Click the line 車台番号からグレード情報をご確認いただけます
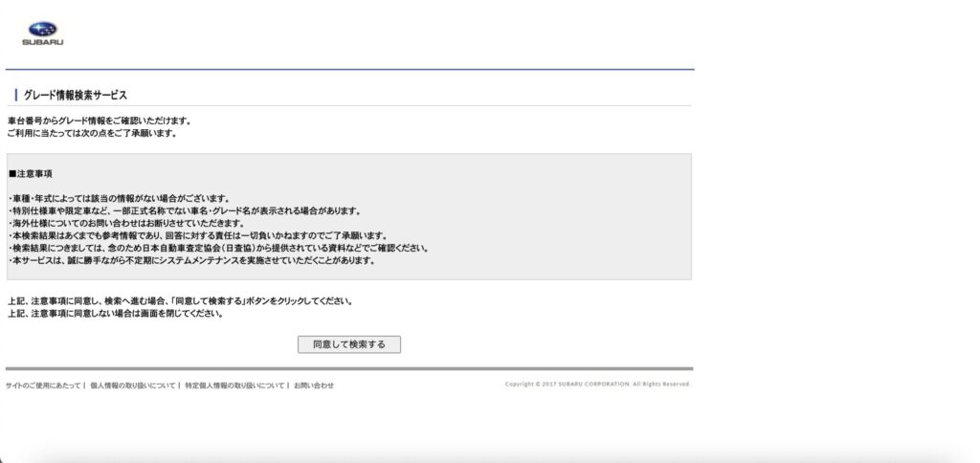The width and height of the screenshot is (980, 463). point(100,121)
